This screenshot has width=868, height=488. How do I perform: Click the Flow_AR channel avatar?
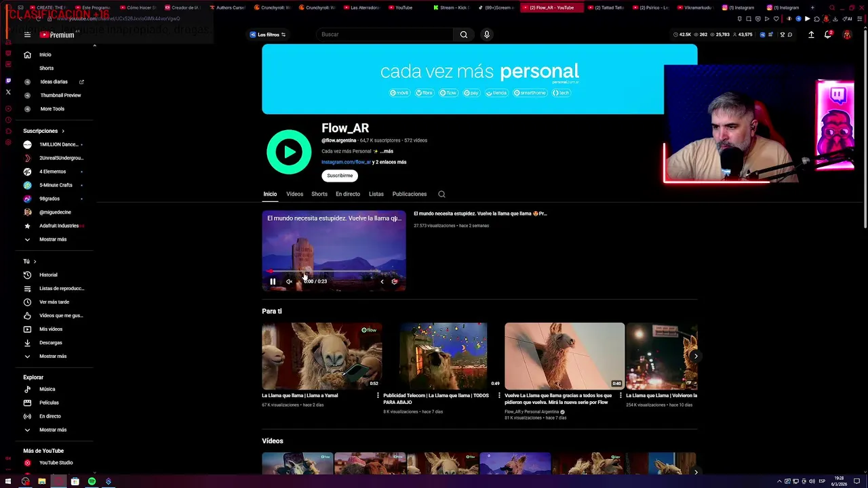(289, 152)
